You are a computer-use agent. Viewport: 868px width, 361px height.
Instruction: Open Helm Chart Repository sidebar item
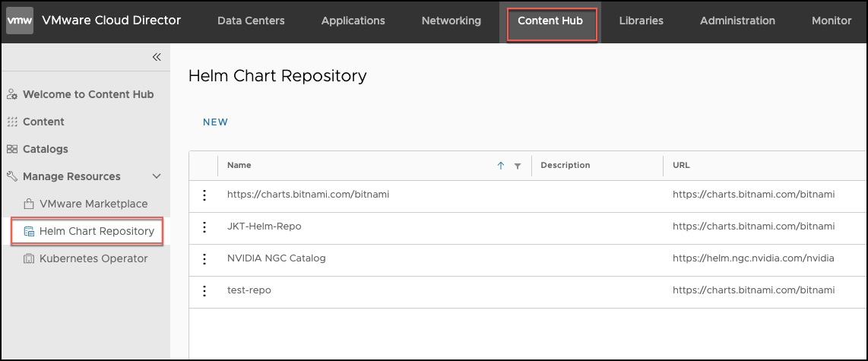click(96, 231)
